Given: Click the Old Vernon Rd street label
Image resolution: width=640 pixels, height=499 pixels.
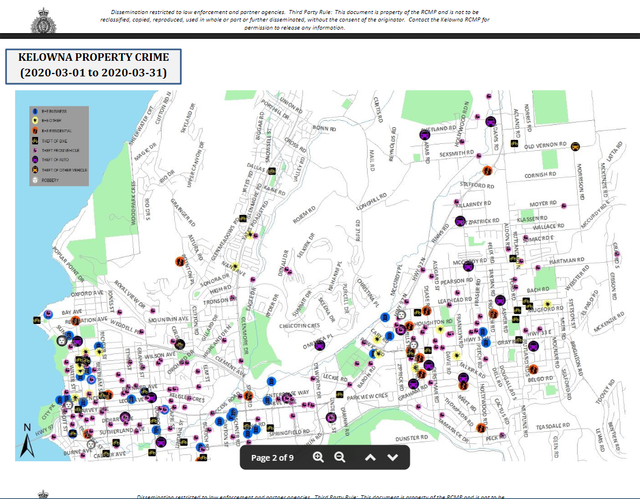Looking at the screenshot, I should 546,145.
